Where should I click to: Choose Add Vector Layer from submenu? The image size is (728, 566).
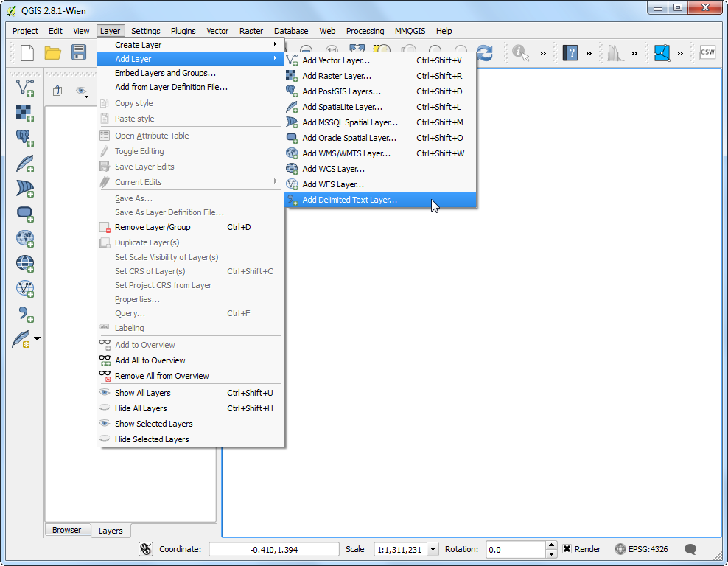[x=380, y=60]
